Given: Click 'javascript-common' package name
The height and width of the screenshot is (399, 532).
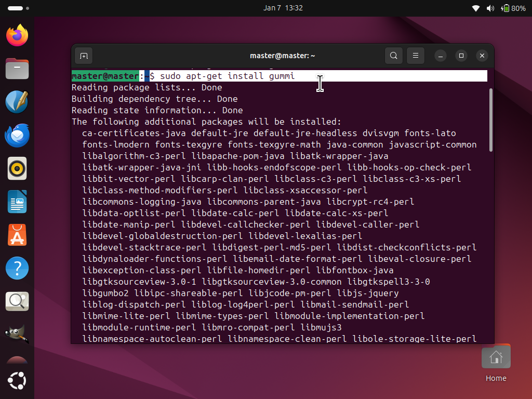Looking at the screenshot, I should (433, 144).
